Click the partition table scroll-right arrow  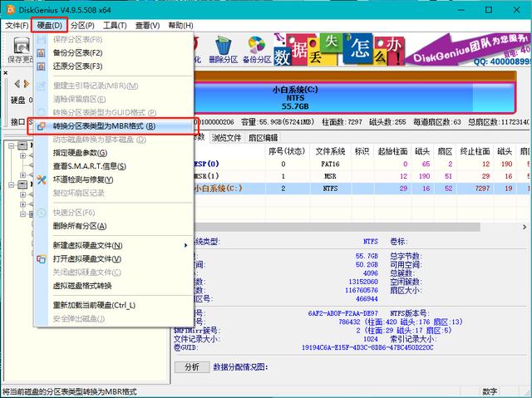(525, 227)
